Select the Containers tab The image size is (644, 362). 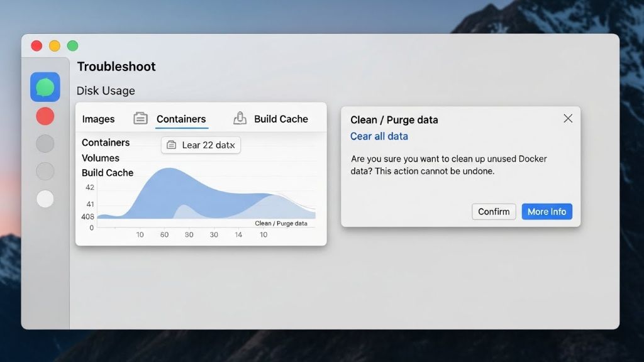[x=181, y=119]
